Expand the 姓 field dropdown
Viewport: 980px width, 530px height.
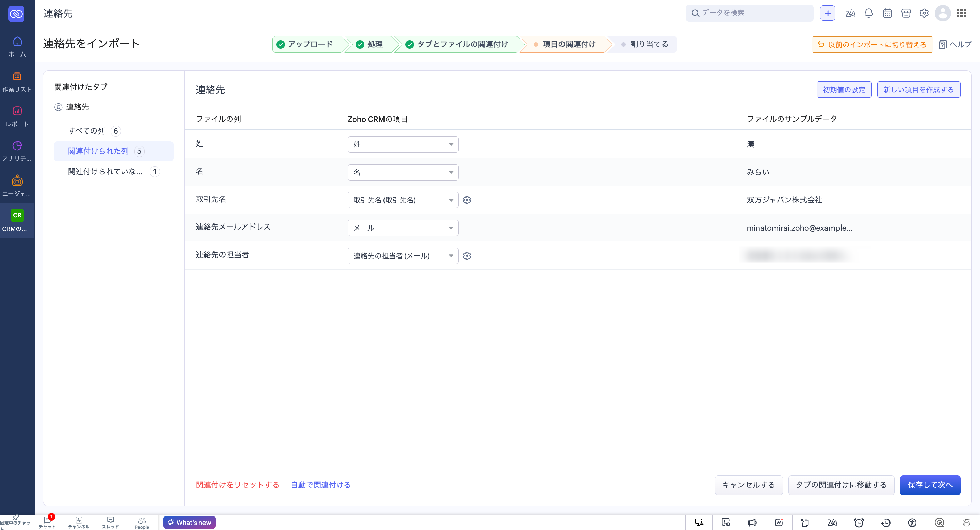(403, 144)
